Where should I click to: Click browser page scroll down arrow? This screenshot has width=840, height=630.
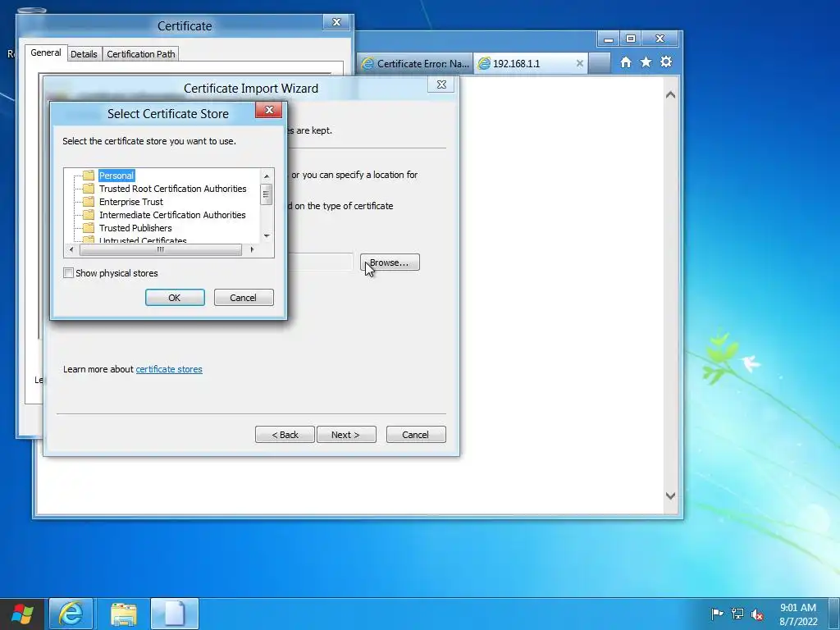coord(670,496)
